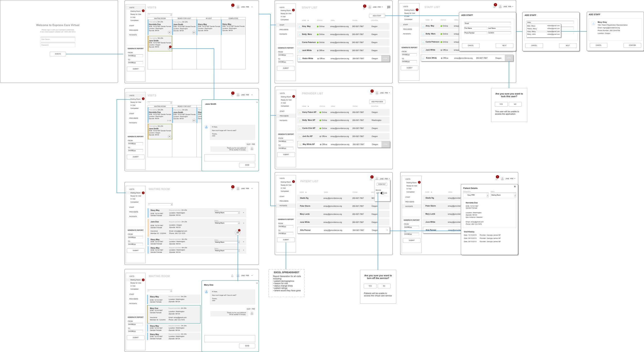Click Jack Nu NP avatar icon

pyautogui.click(x=300, y=136)
